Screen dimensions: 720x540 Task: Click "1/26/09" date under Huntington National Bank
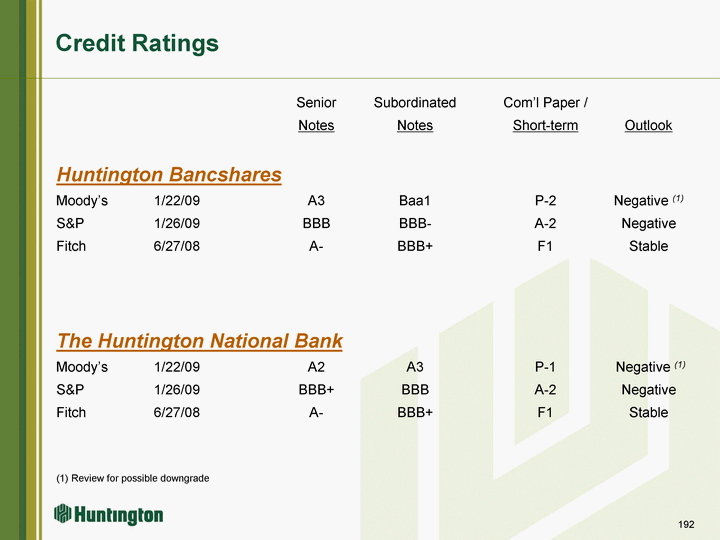(177, 389)
